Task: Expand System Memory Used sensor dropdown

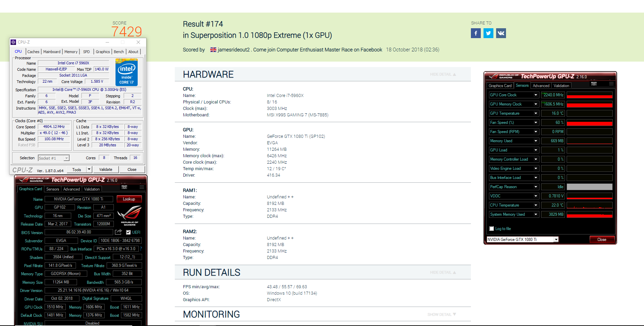Action: (x=536, y=214)
